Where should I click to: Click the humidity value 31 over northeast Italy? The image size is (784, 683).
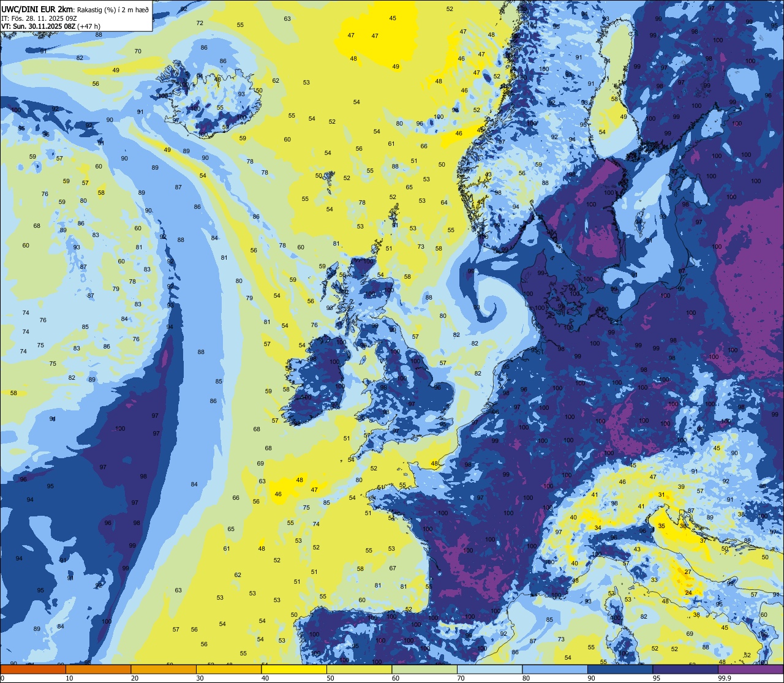661,494
